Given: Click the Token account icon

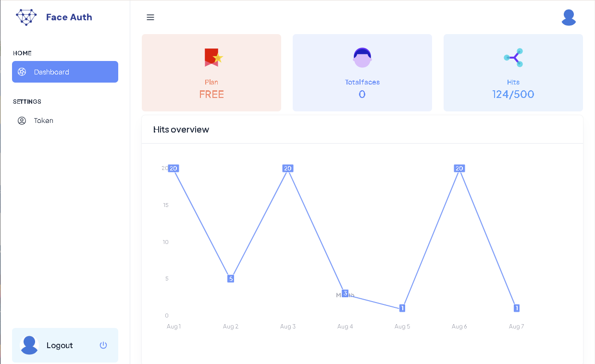Looking at the screenshot, I should tap(21, 121).
